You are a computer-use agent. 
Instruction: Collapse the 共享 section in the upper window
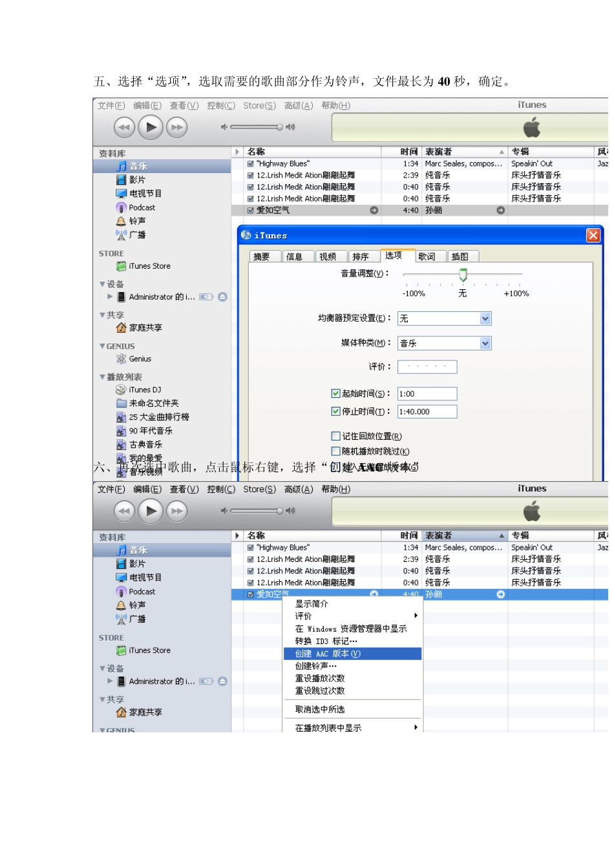102,315
